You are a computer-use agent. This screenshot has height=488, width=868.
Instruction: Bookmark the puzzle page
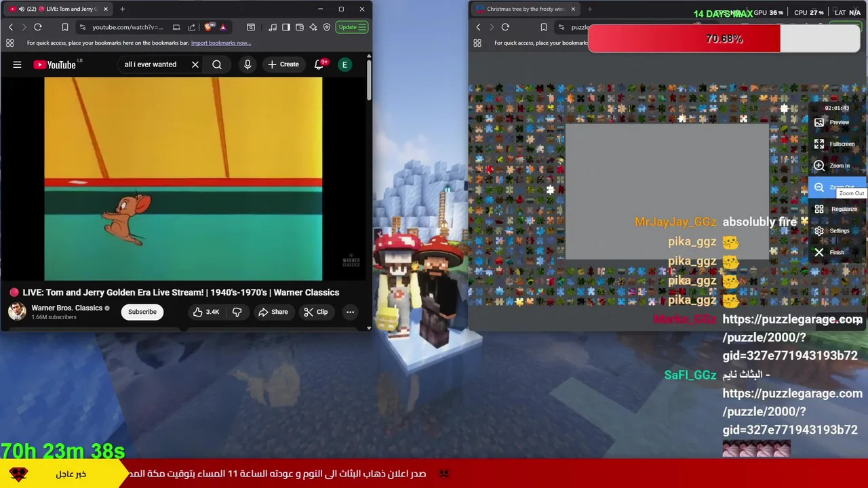pyautogui.click(x=543, y=27)
